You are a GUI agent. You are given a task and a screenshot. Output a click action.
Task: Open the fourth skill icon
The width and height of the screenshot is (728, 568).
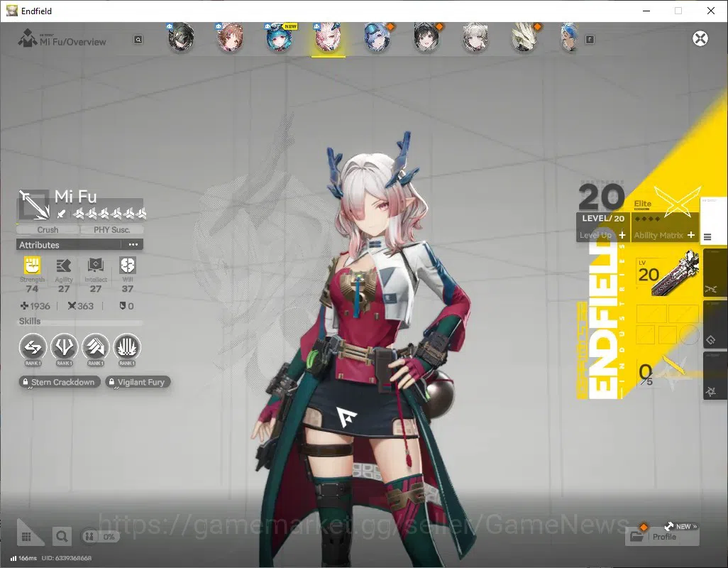[127, 347]
